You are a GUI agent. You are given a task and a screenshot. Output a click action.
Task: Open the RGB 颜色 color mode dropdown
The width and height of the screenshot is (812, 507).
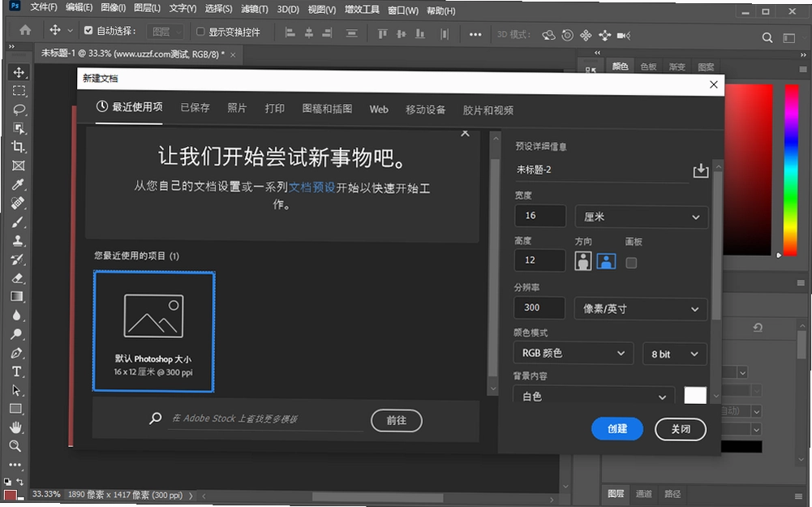(574, 353)
